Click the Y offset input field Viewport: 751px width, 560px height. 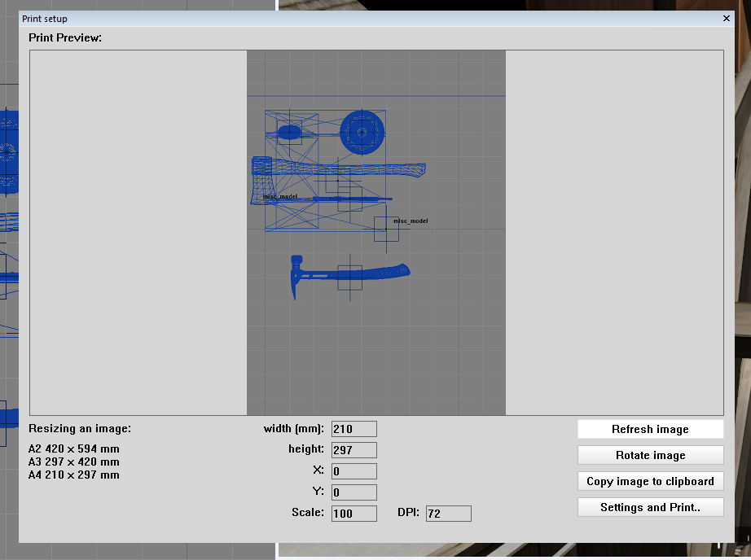pyautogui.click(x=354, y=492)
